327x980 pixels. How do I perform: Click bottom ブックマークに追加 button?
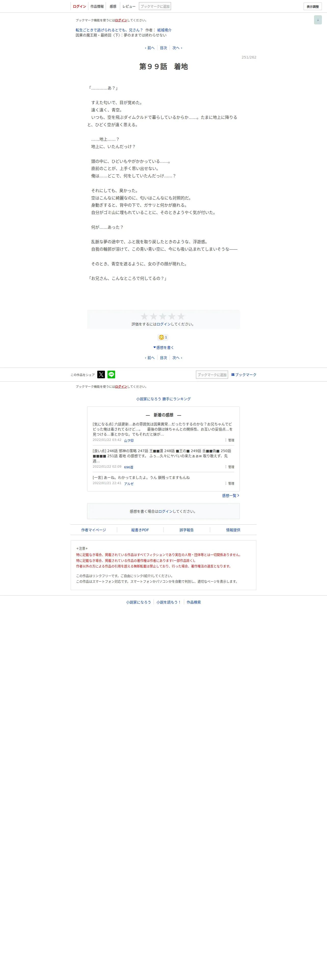point(212,375)
